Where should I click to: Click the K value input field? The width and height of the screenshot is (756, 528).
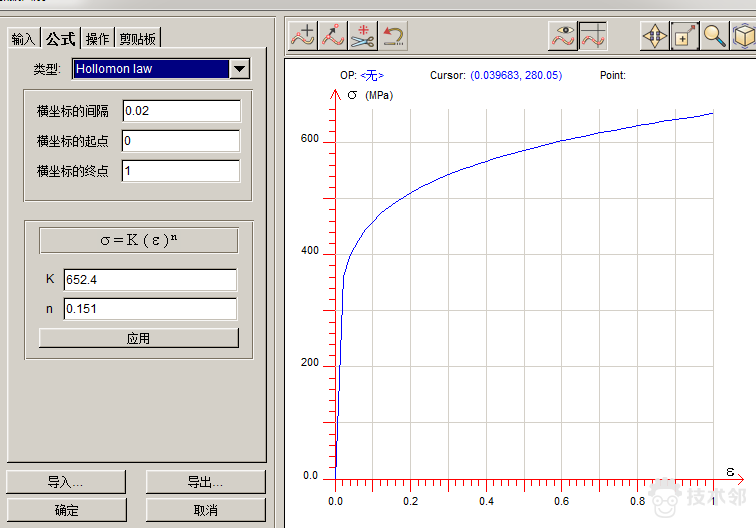point(150,280)
